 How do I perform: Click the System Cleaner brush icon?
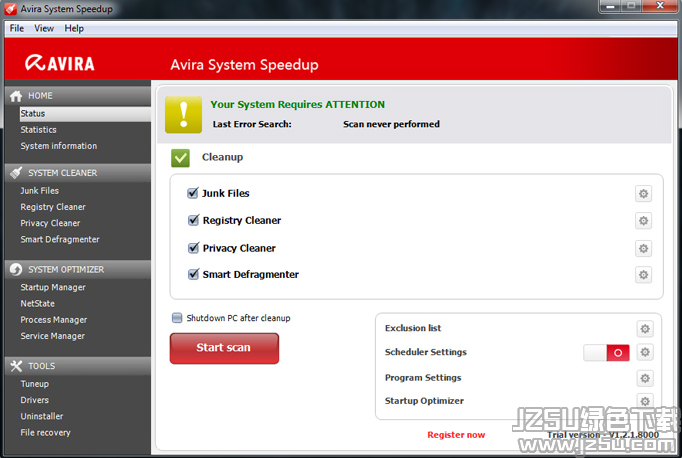point(16,173)
